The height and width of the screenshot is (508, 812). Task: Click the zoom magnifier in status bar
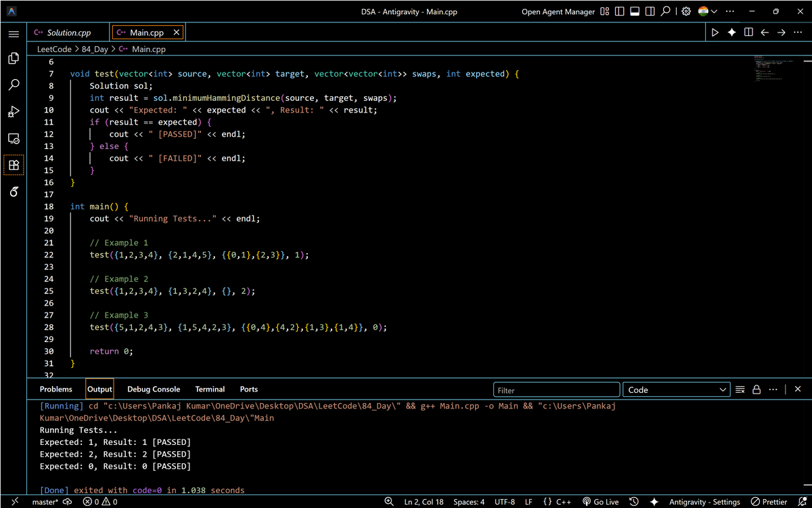coord(389,502)
